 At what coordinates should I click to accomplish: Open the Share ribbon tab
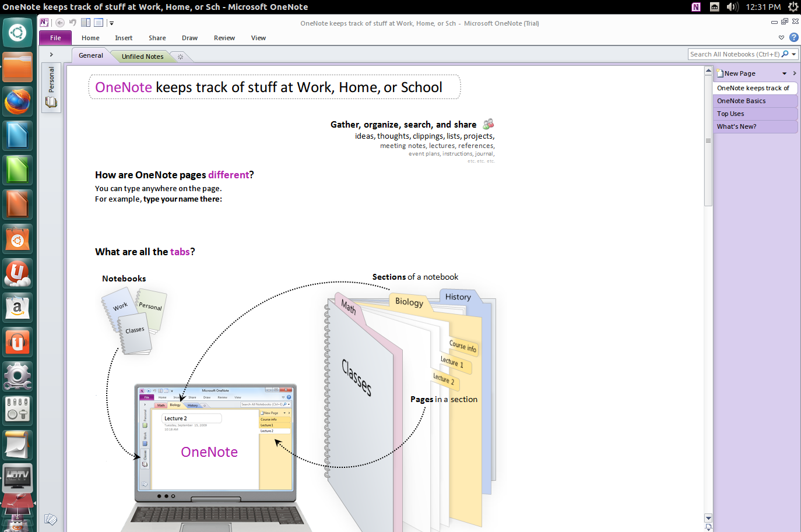click(x=157, y=38)
